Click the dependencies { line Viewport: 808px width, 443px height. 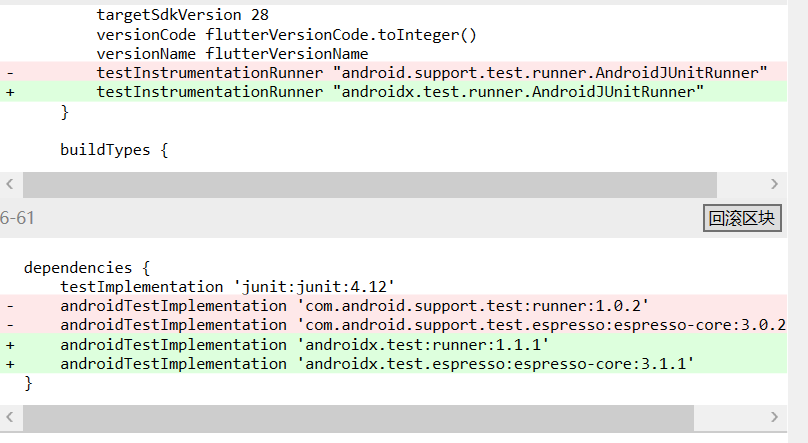coord(87,268)
